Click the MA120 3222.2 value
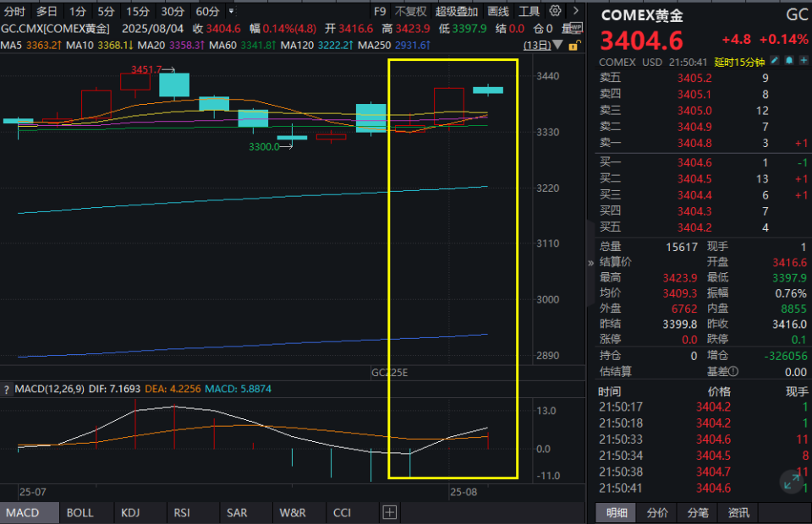The height and width of the screenshot is (524, 812). (336, 46)
